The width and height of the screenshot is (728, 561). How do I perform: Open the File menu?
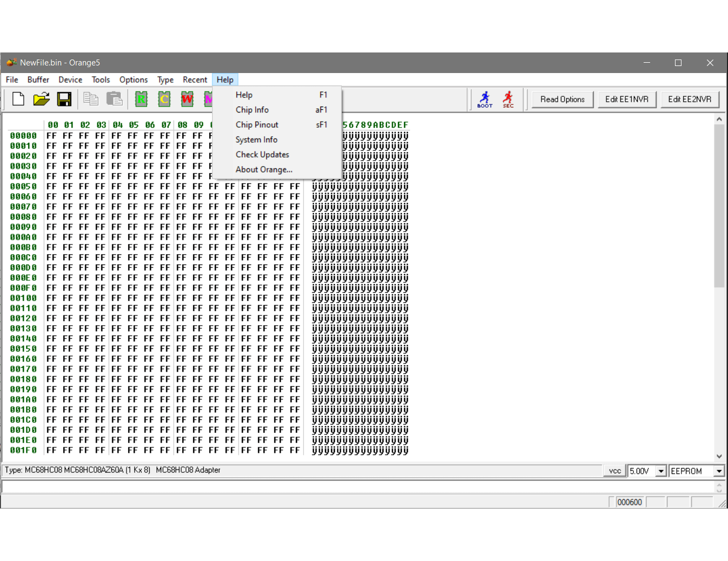coord(12,80)
